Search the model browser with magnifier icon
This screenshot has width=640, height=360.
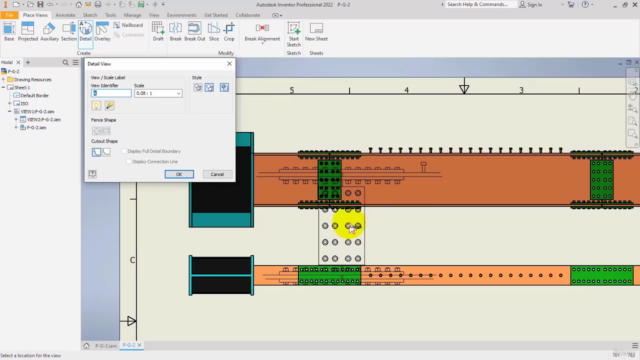66,62
